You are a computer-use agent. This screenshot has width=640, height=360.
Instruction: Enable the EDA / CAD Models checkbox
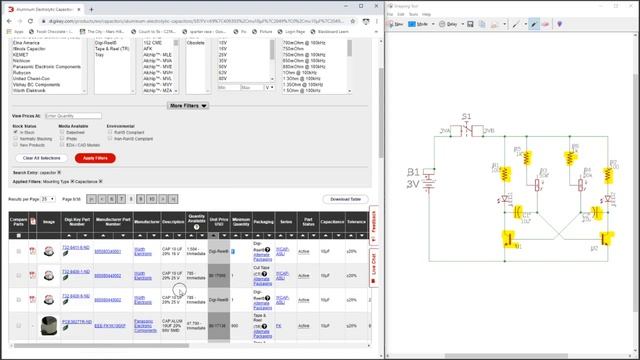point(62,145)
